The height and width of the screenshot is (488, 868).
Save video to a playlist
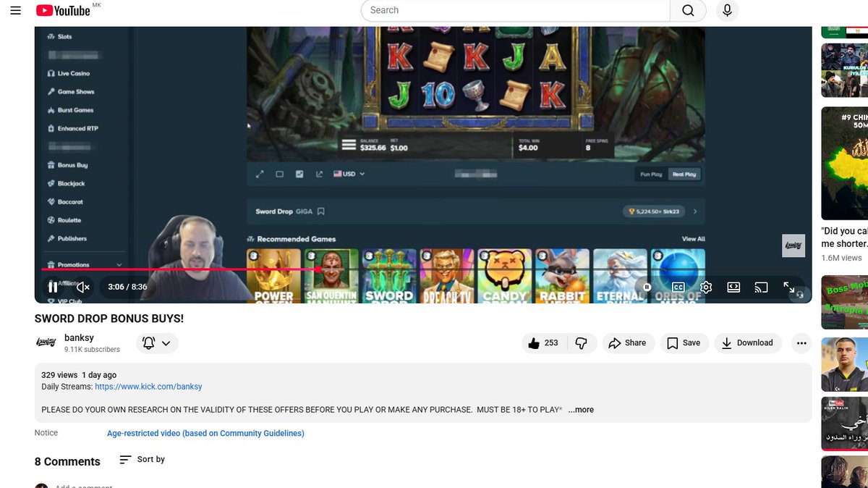click(684, 343)
